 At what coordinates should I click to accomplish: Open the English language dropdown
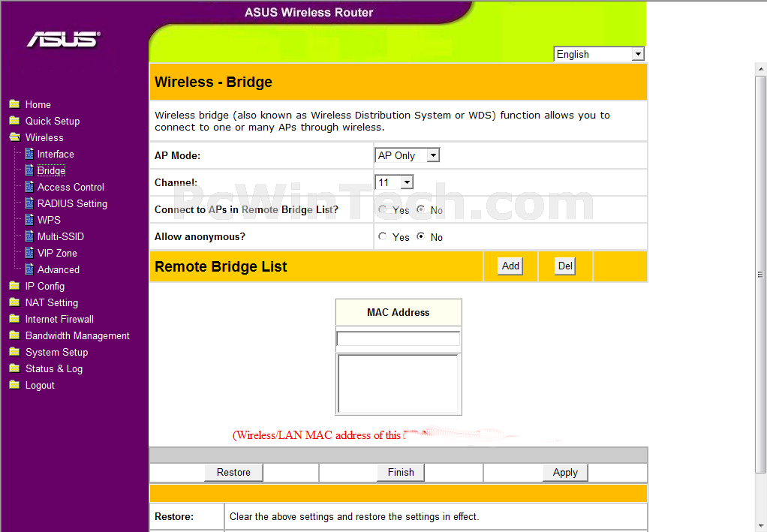point(599,54)
